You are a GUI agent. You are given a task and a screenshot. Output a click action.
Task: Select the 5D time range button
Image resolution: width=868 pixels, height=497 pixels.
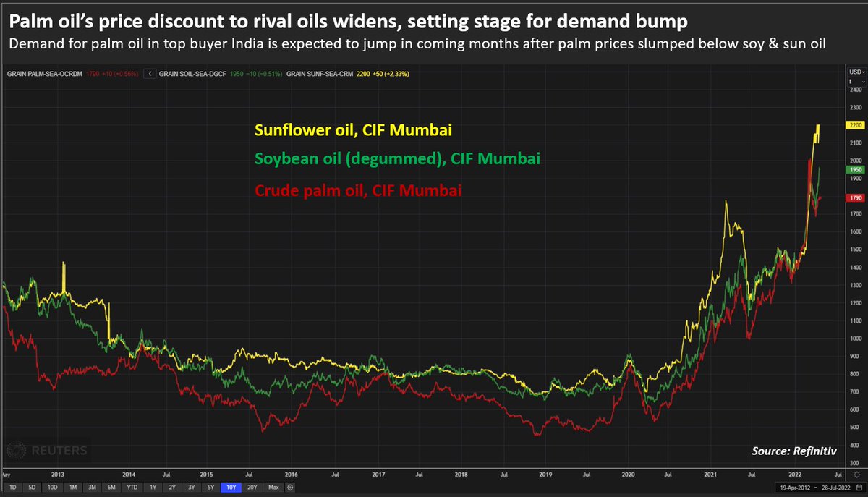pos(32,488)
